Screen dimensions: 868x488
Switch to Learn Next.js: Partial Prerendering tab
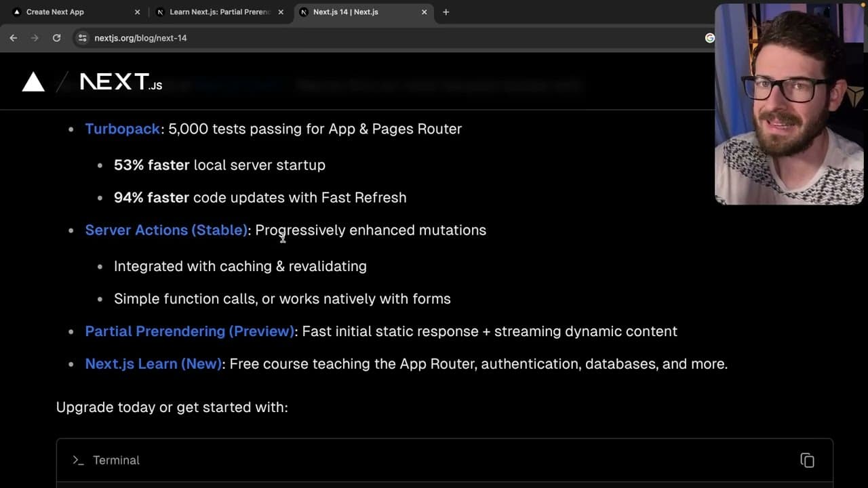click(x=220, y=12)
